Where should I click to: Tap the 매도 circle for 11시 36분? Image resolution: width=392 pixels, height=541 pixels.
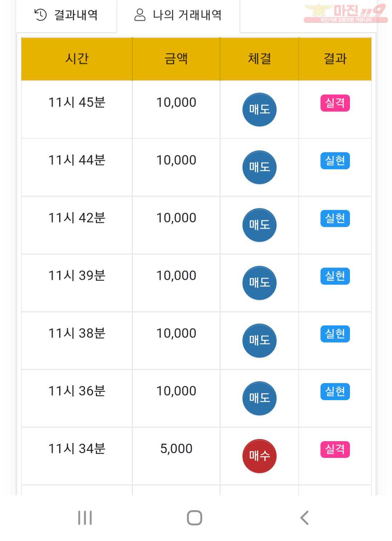[x=260, y=398]
